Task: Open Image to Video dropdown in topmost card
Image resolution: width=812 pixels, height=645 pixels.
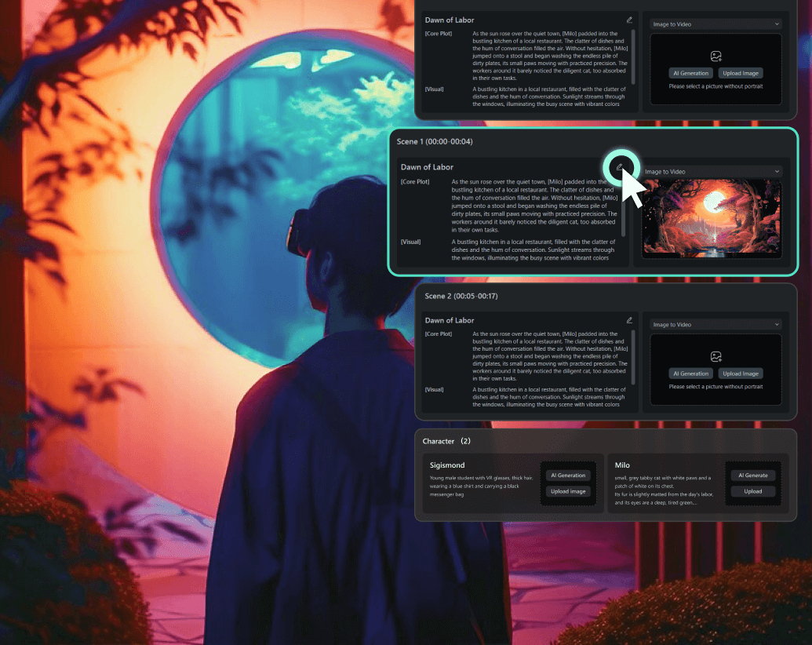Action: point(716,24)
